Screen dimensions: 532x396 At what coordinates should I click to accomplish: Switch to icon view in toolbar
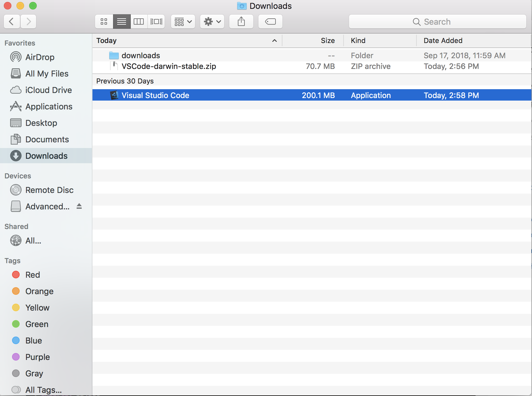104,22
